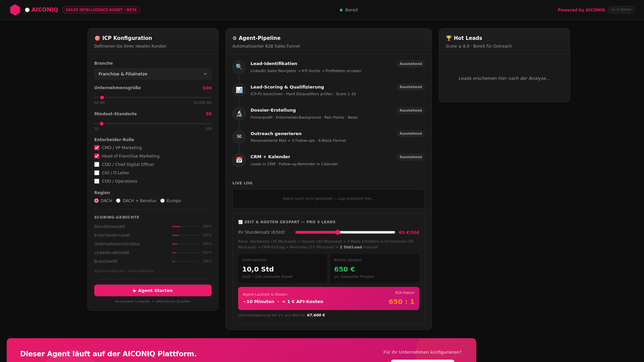
Task: Select Europa region
Action: pyautogui.click(x=163, y=201)
